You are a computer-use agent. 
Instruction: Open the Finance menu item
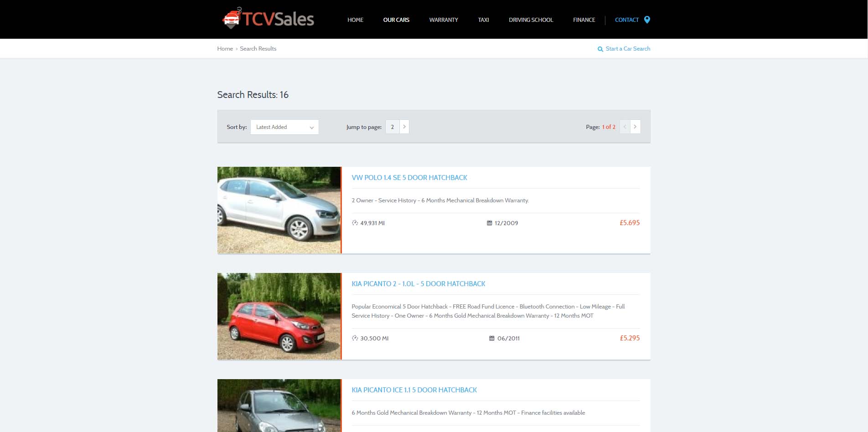584,20
